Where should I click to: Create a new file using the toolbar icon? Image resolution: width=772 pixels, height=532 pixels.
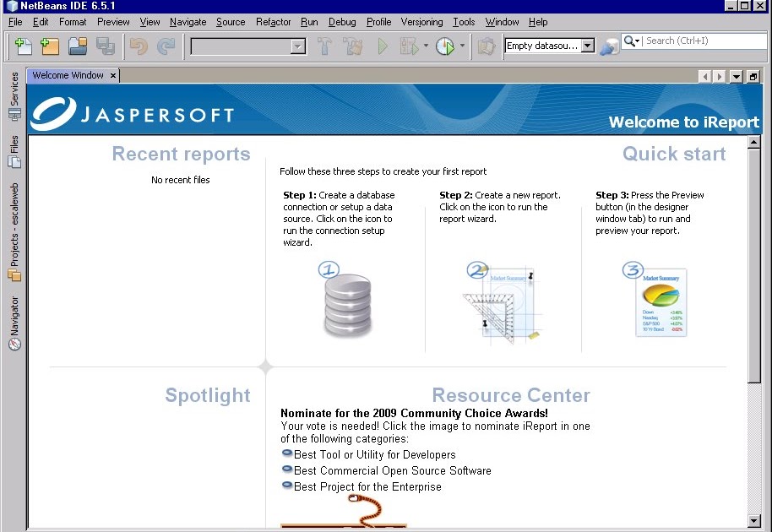pos(22,46)
